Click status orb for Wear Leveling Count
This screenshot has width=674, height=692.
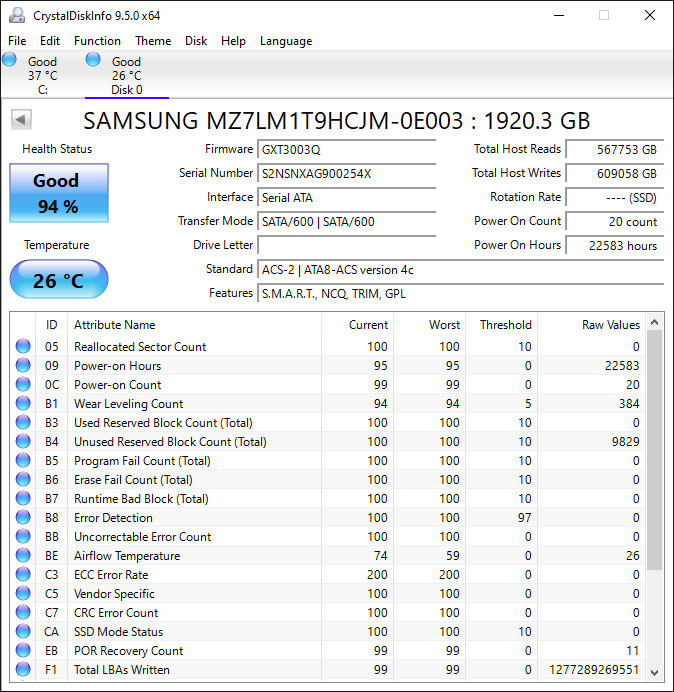coord(23,403)
